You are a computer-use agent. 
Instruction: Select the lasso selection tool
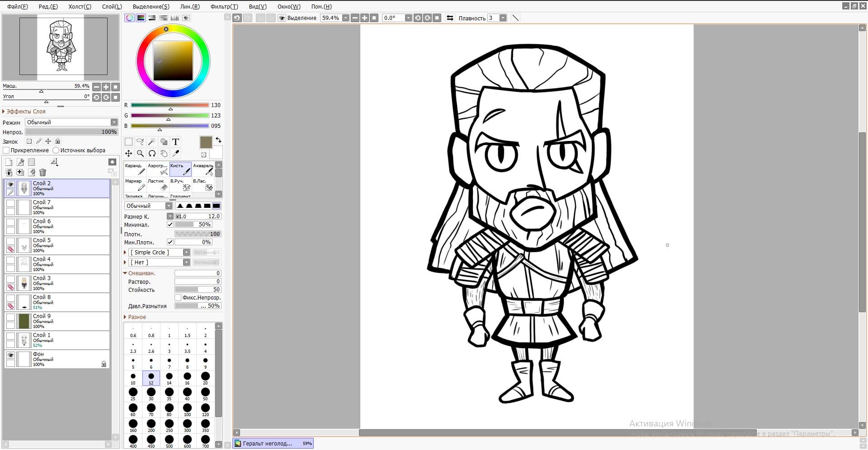click(x=141, y=142)
